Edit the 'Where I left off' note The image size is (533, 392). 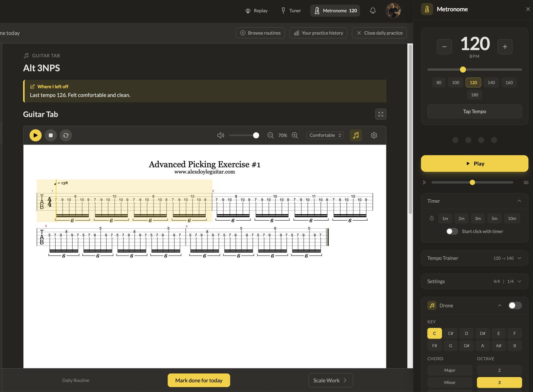[33, 87]
